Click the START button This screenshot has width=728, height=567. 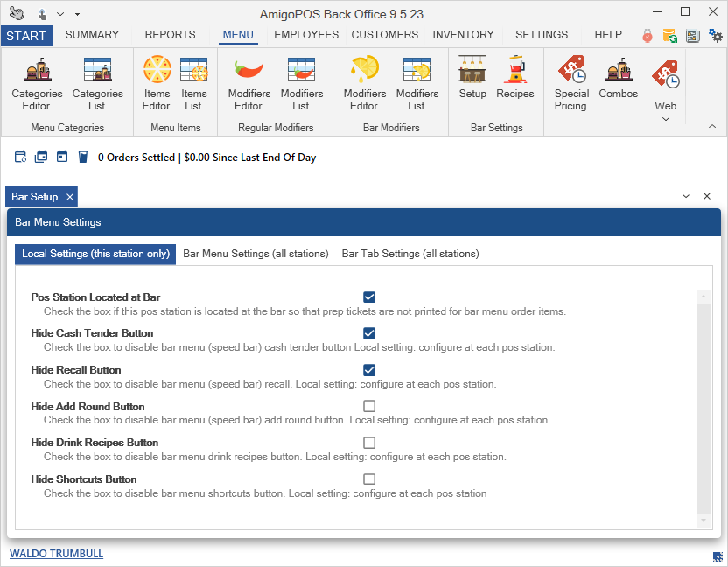click(x=26, y=35)
